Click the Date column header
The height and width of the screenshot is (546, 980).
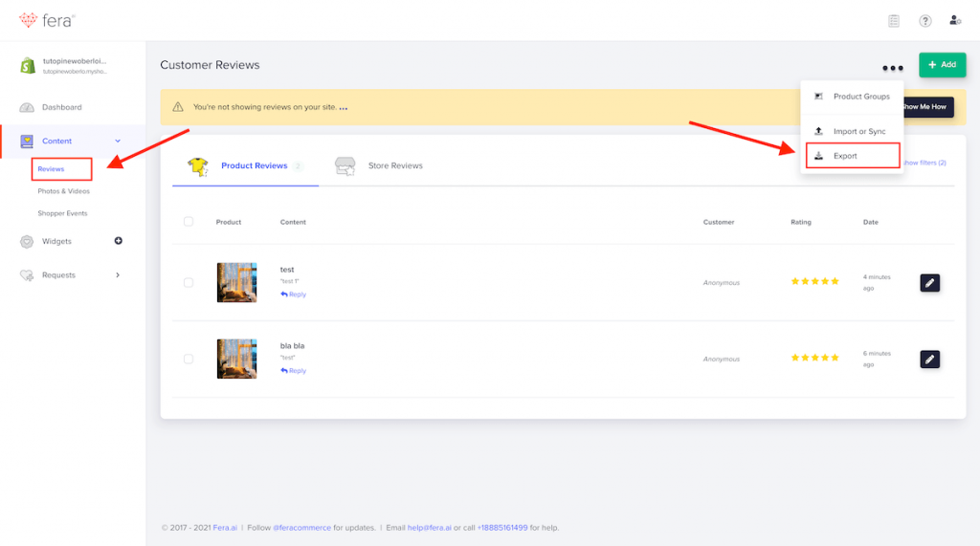[x=871, y=222]
